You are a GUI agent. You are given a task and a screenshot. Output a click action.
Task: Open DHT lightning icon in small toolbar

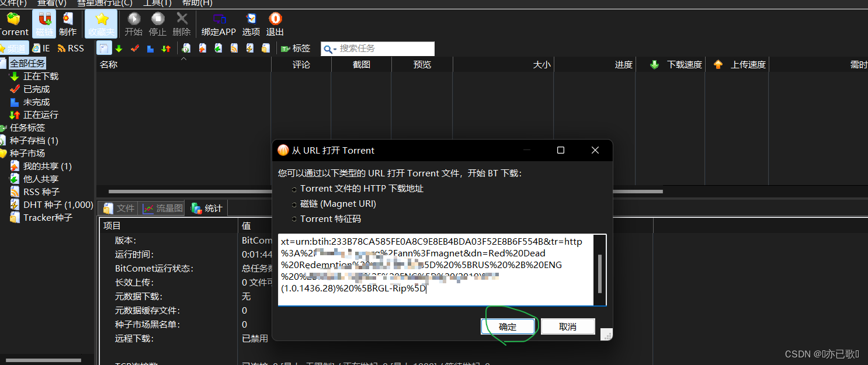pos(249,48)
